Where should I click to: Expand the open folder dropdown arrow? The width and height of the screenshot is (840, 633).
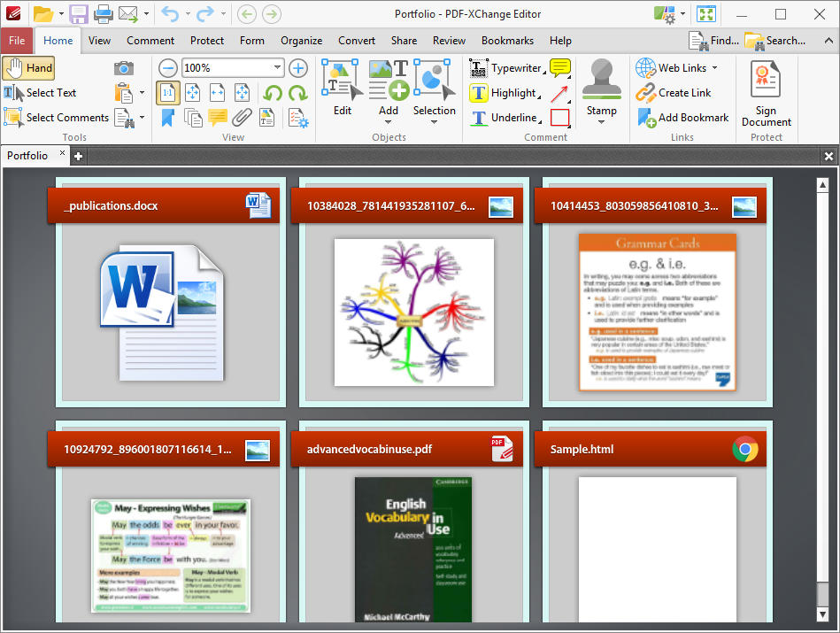[61, 14]
